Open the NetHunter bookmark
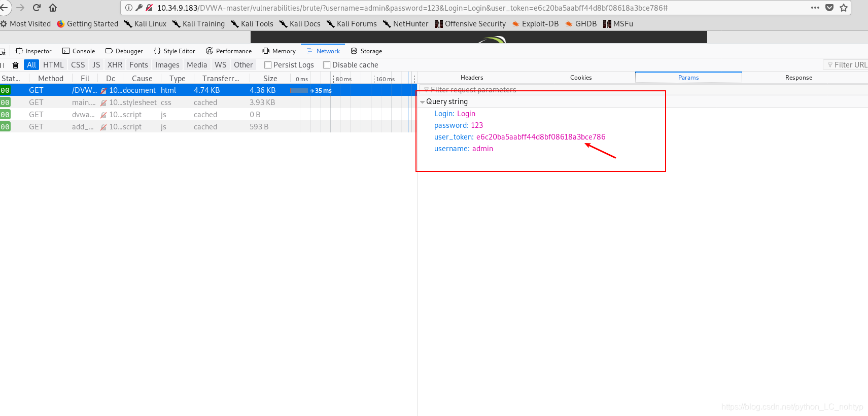The height and width of the screenshot is (416, 868). click(x=405, y=24)
